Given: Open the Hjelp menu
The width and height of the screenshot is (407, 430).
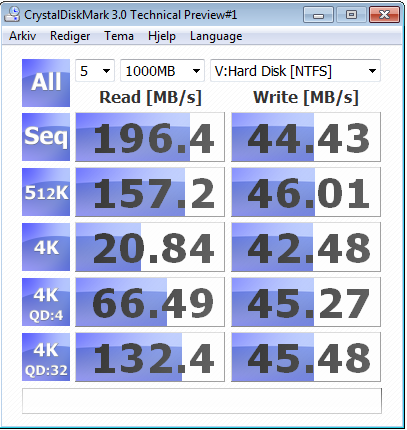Looking at the screenshot, I should (x=162, y=36).
